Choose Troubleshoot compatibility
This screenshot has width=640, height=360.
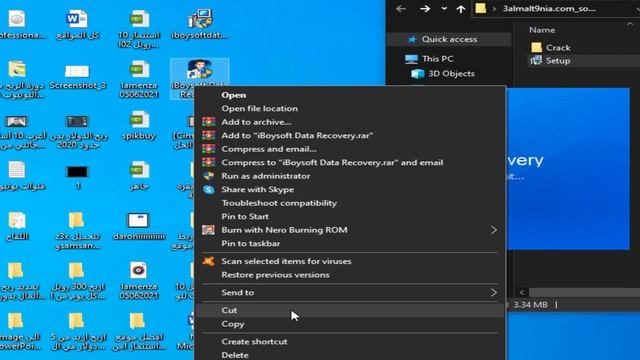[279, 203]
